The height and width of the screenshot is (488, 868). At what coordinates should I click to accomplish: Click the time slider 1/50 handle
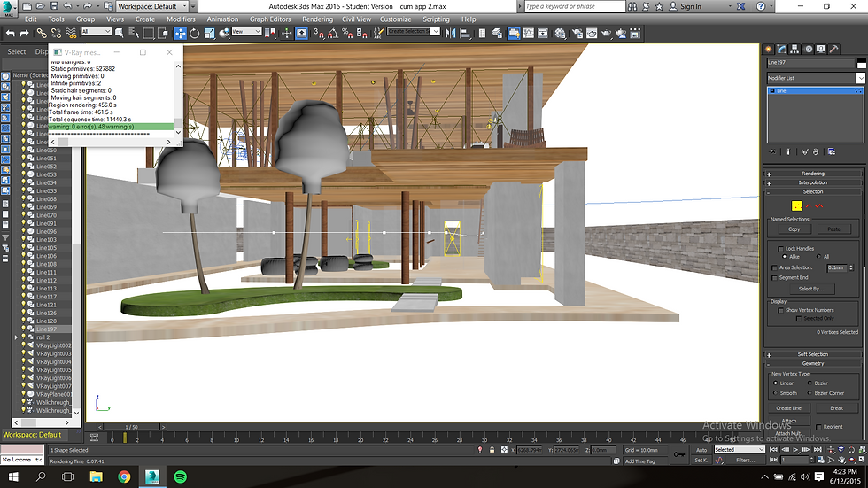pyautogui.click(x=131, y=427)
